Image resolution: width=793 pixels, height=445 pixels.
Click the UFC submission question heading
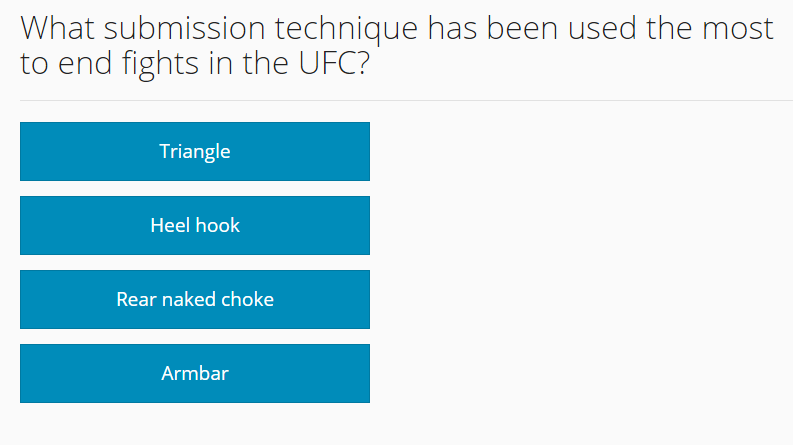(x=396, y=46)
